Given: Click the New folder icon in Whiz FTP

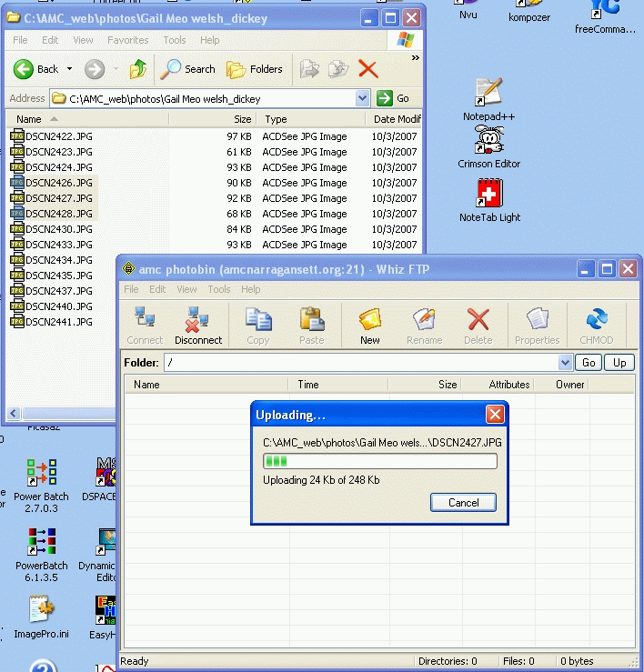Looking at the screenshot, I should click(369, 326).
